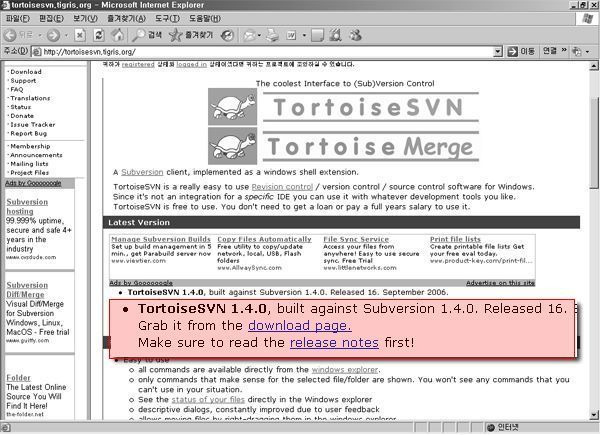Screen dimensions: 600x435
Task: Open the Membership sidebar link
Action: pos(30,146)
